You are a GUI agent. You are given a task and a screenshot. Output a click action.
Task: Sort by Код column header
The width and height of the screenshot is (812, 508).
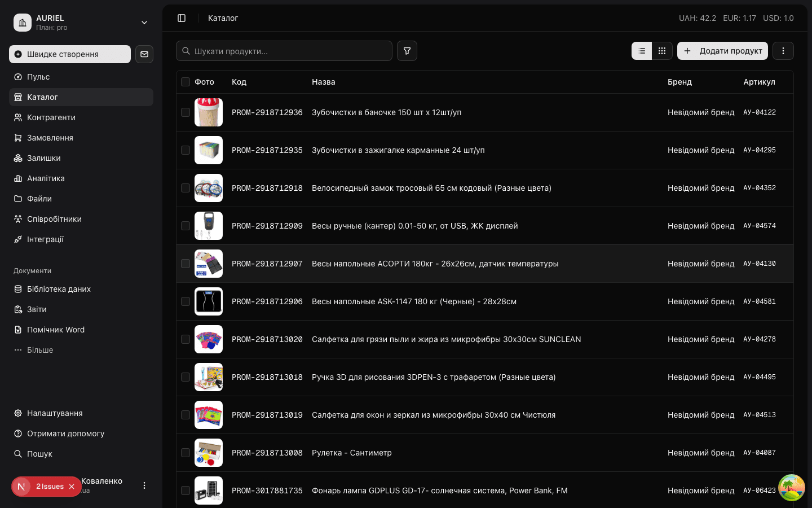coord(239,82)
